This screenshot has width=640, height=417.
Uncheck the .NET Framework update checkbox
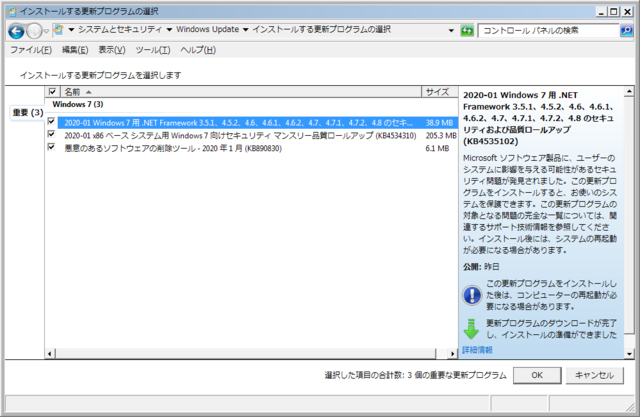(x=51, y=121)
